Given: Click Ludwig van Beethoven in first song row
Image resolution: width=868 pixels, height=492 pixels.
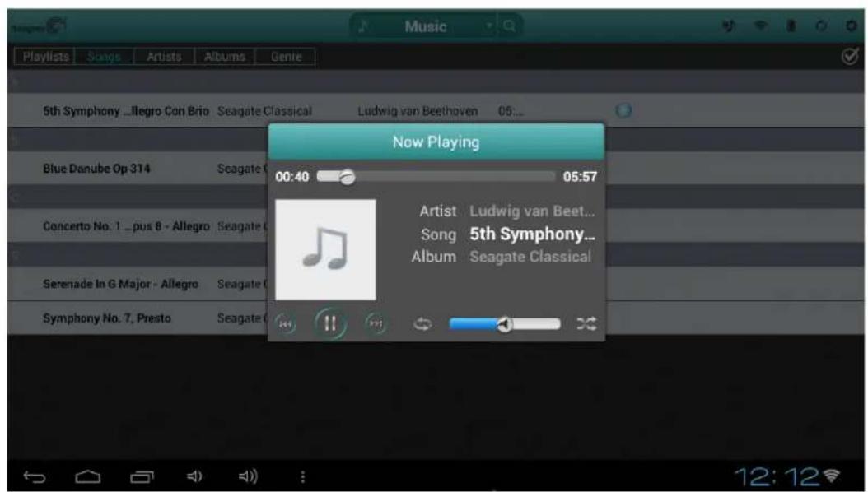Looking at the screenshot, I should (x=418, y=111).
